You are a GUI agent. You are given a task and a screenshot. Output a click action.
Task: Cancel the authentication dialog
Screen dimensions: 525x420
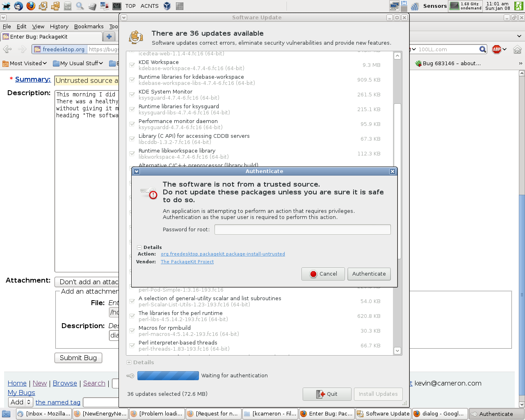tap(323, 274)
